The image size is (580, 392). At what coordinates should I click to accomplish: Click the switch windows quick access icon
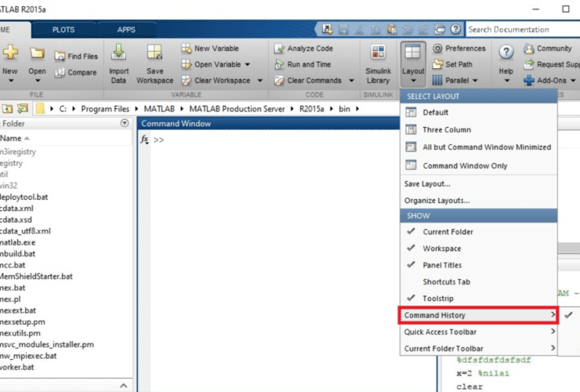pos(440,29)
